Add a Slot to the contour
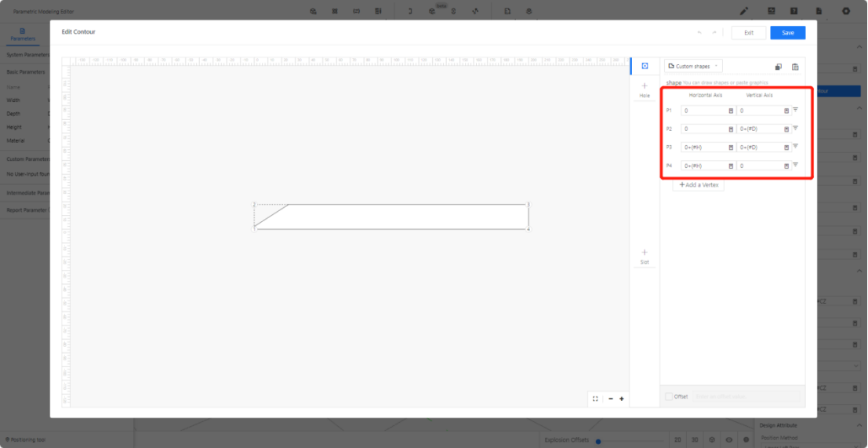This screenshot has width=868, height=448. [645, 257]
